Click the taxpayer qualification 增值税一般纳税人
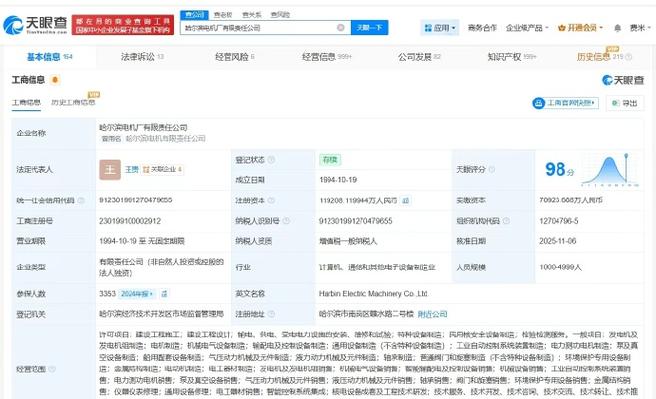 pos(348,241)
